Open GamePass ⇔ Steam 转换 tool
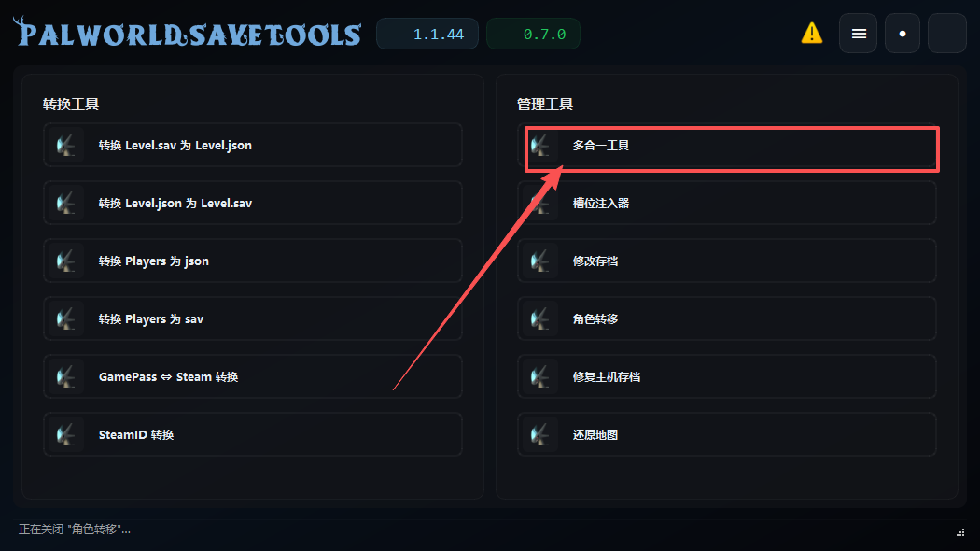980x551 pixels. click(x=253, y=376)
